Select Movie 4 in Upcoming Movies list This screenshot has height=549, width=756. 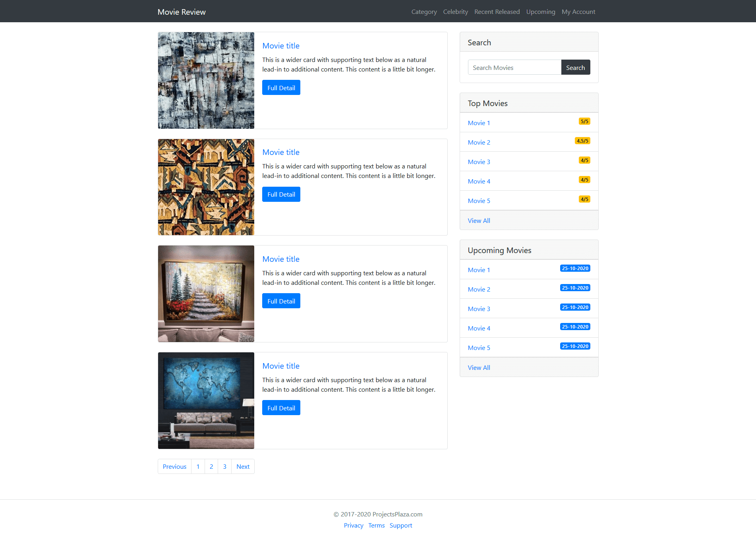pos(479,328)
